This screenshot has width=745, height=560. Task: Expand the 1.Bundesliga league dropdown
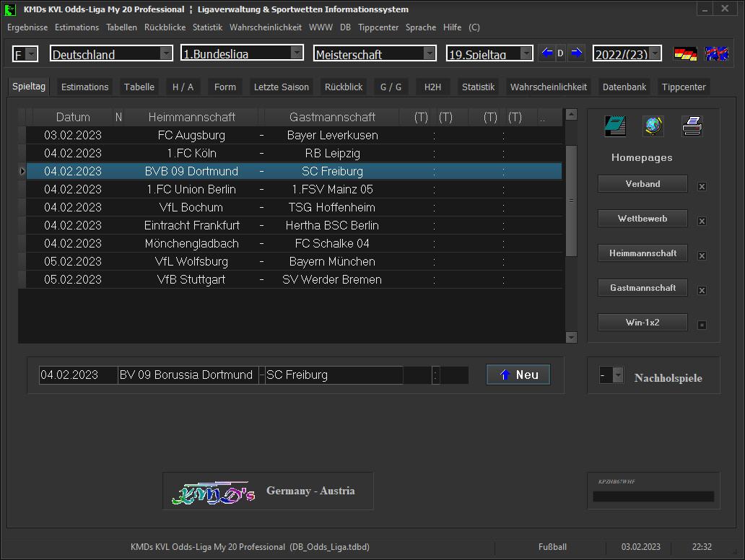click(x=297, y=52)
